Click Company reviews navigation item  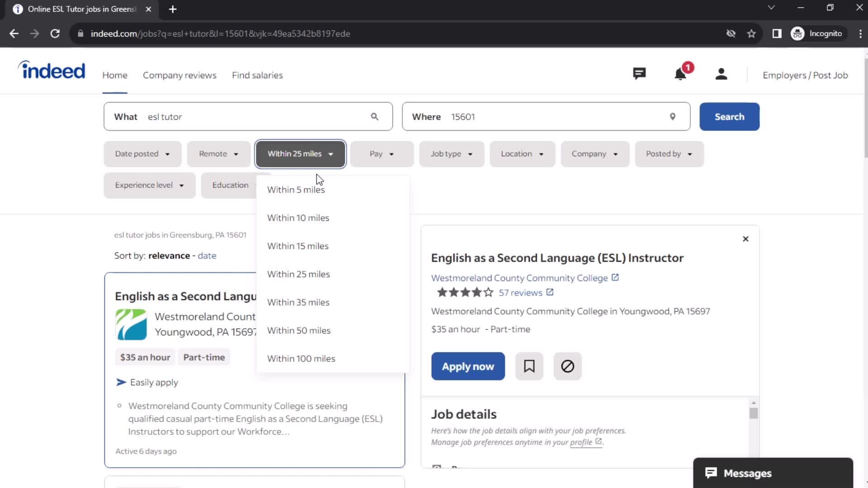(179, 75)
